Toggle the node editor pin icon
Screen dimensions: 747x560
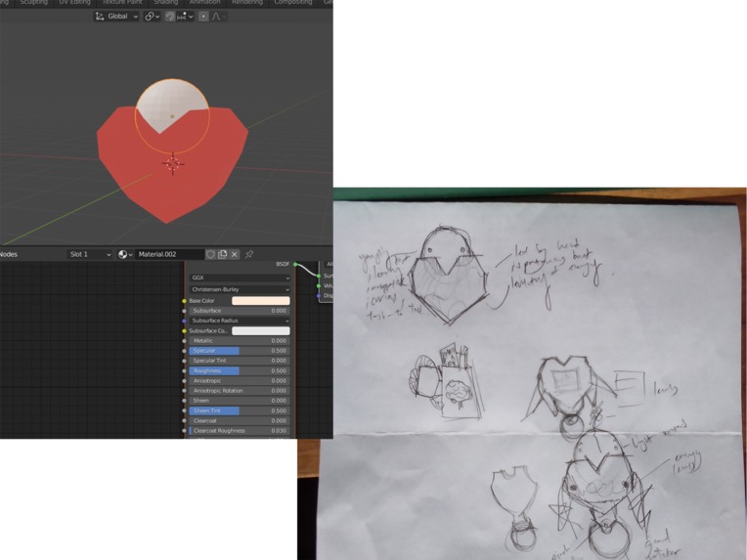click(x=249, y=254)
